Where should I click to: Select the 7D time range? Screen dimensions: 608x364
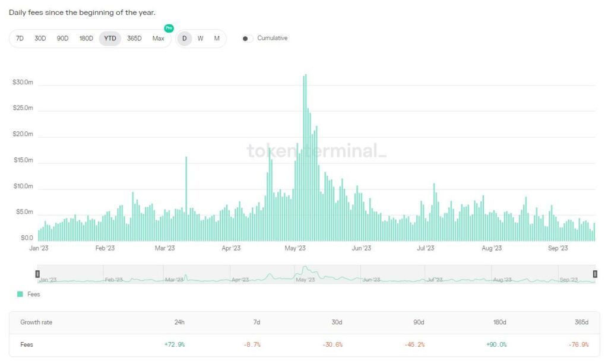20,39
